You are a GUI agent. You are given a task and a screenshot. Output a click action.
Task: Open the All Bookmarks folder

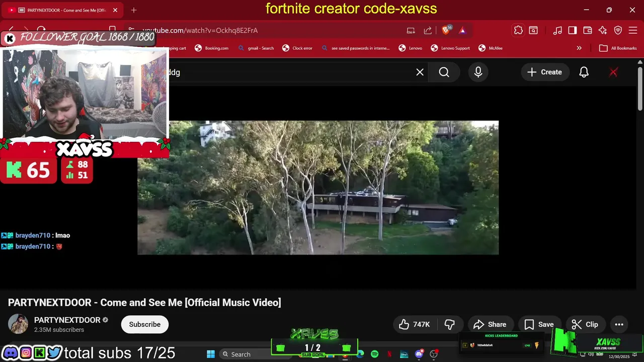tap(618, 48)
